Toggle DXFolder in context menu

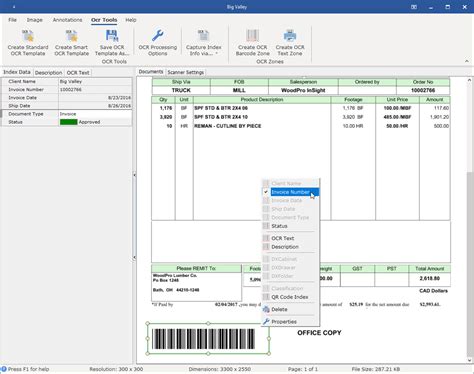[290, 276]
